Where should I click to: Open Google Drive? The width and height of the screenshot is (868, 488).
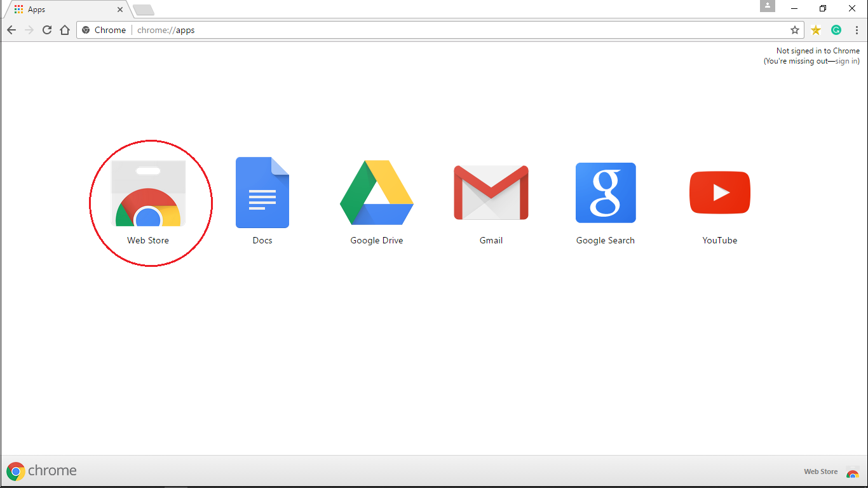[377, 193]
